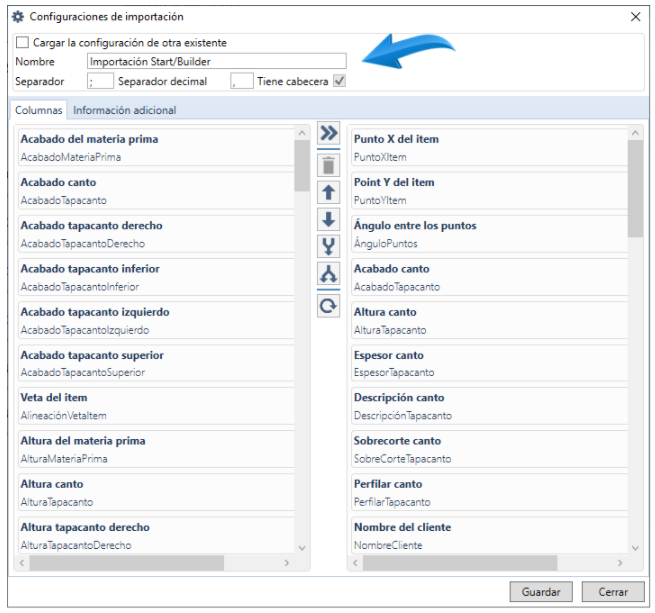Click the trash delete column icon
This screenshot has width=655, height=613.
point(328,165)
